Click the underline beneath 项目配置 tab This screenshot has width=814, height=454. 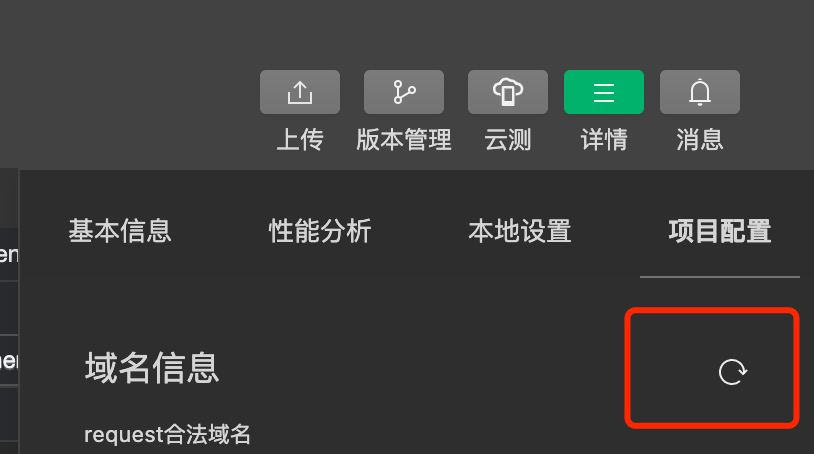720,277
